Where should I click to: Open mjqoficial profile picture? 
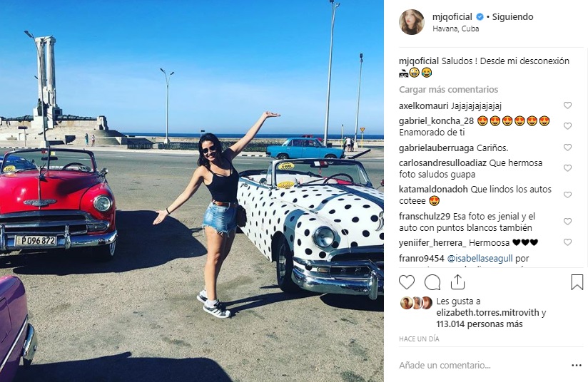coord(411,22)
